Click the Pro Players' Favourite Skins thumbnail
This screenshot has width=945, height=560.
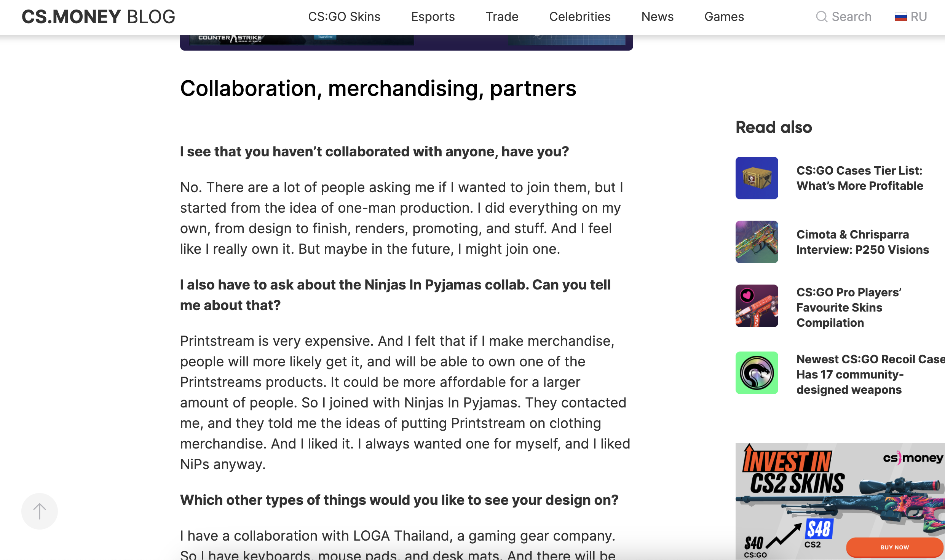(757, 305)
